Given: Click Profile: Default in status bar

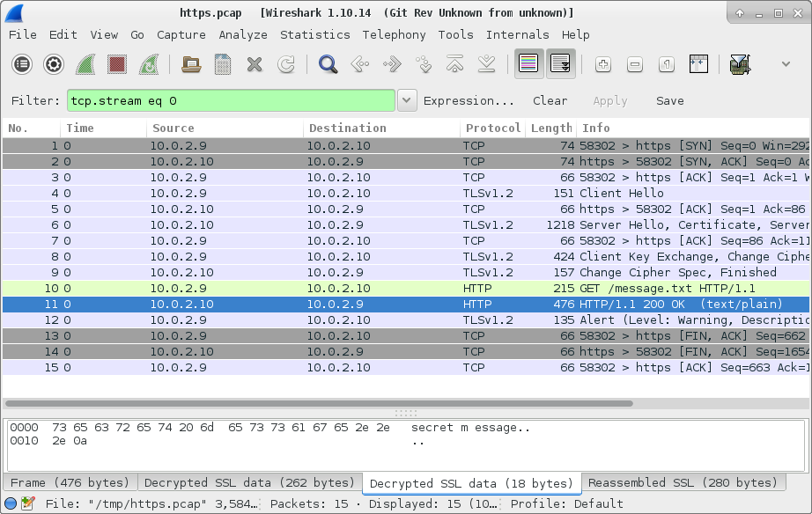Looking at the screenshot, I should pyautogui.click(x=566, y=503).
